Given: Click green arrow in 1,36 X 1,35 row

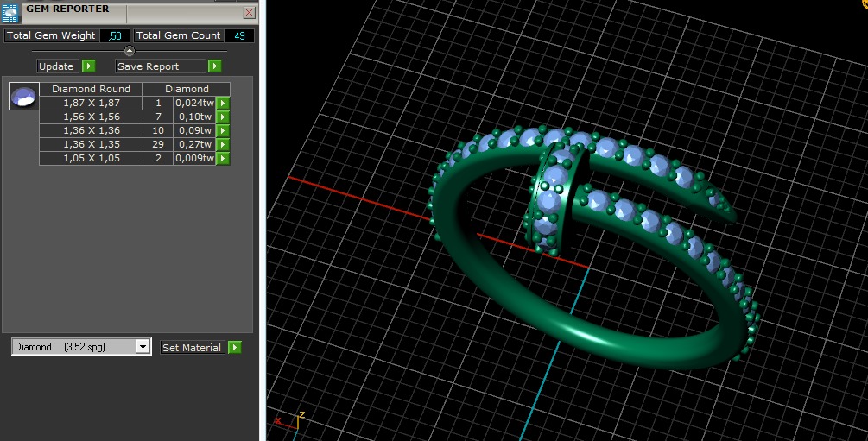Looking at the screenshot, I should tap(223, 144).
